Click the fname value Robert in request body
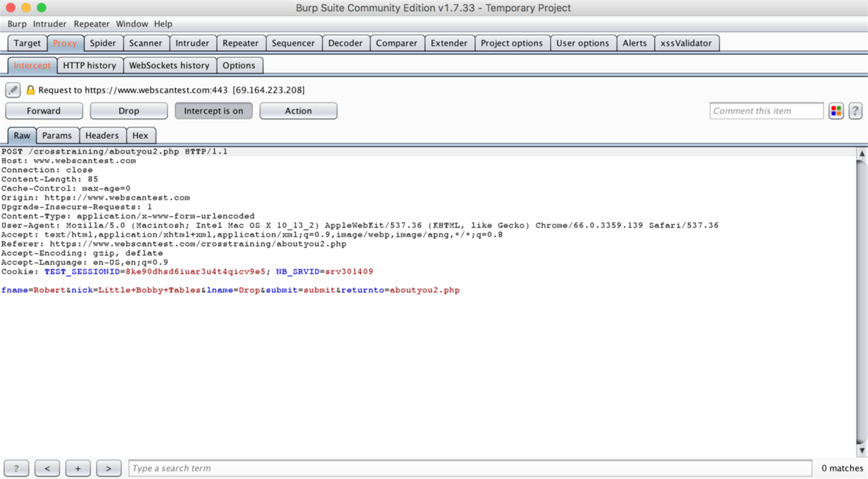Image resolution: width=868 pixels, height=479 pixels. pos(50,290)
